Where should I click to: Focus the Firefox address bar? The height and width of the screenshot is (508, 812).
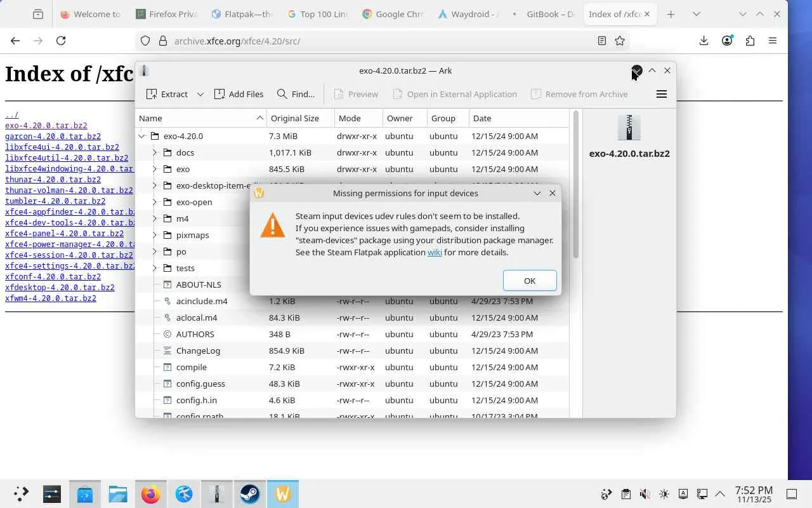pos(381,41)
